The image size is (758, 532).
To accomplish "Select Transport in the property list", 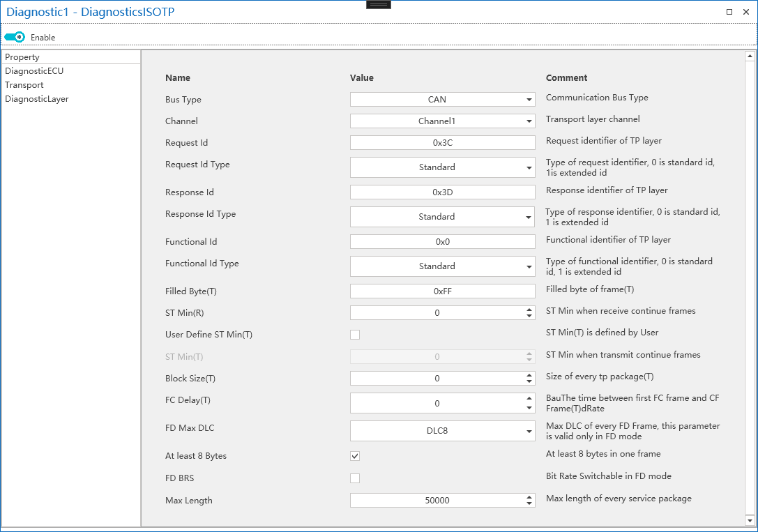I will pyautogui.click(x=24, y=85).
